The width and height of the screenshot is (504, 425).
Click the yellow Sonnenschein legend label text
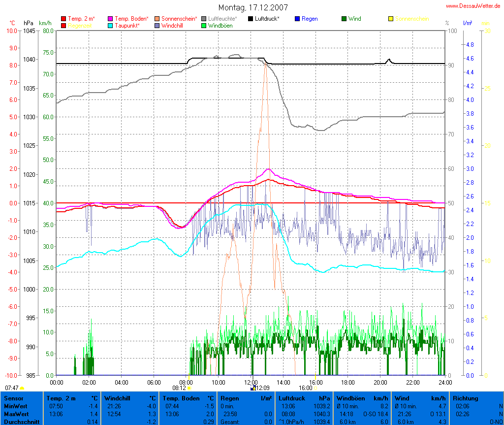pos(411,19)
